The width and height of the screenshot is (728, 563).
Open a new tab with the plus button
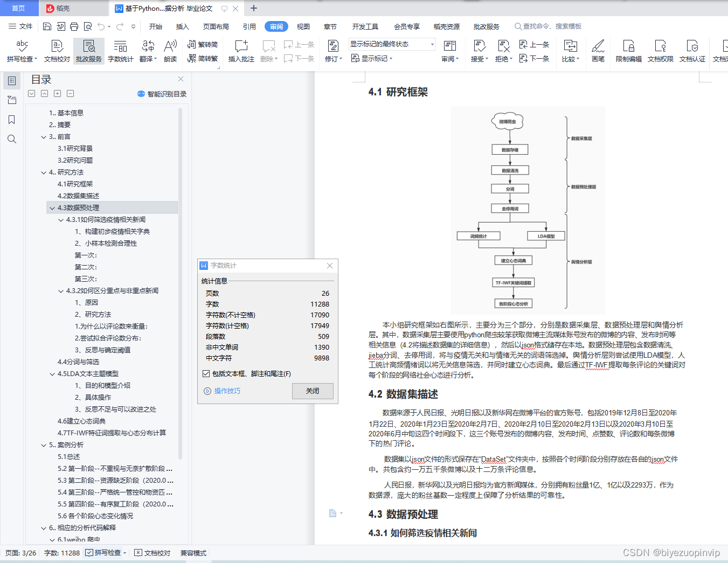pos(254,8)
